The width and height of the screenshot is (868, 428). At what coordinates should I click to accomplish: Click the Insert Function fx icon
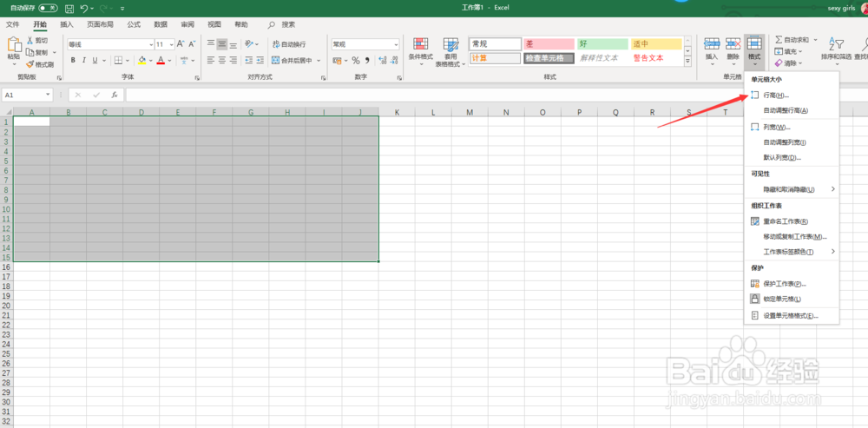click(x=115, y=95)
